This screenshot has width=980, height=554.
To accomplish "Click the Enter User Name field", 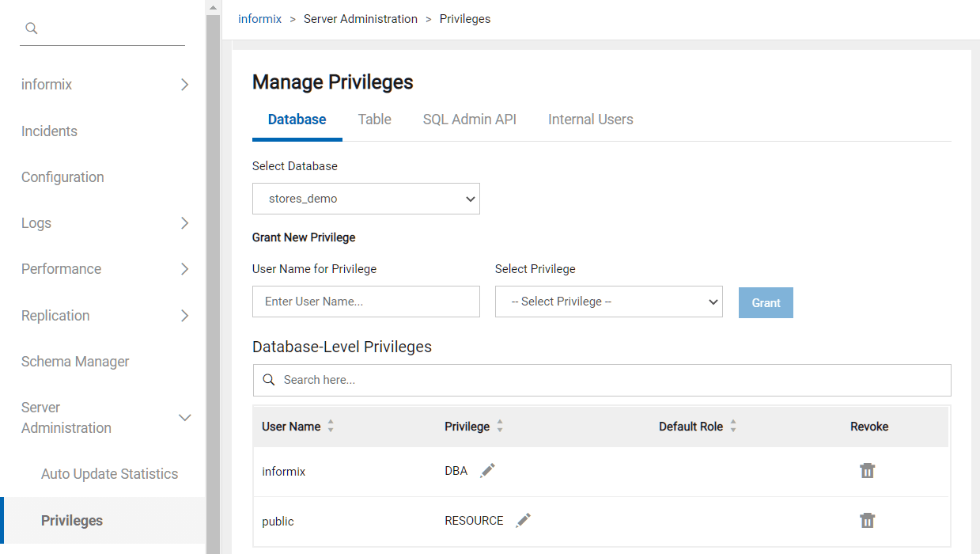I will (365, 302).
